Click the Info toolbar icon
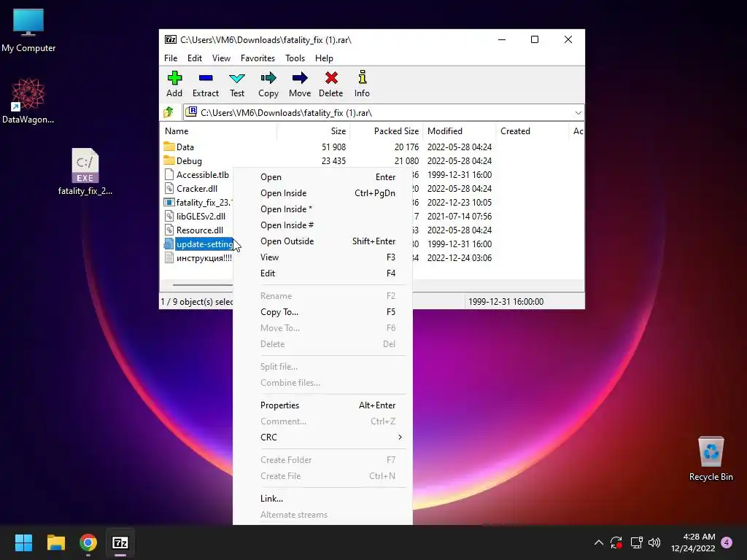This screenshot has height=560, width=747. [x=362, y=85]
